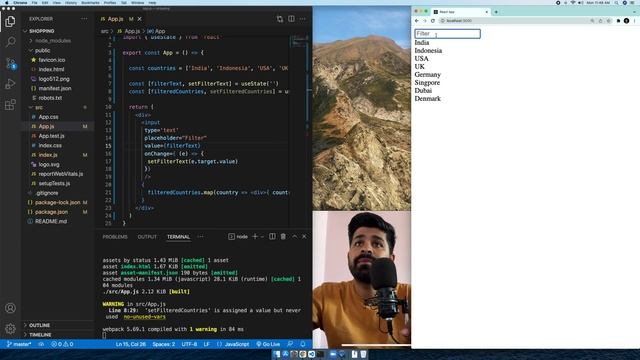Collapse the SHOPPING root folder
Image resolution: width=640 pixels, height=360 pixels.
coord(42,31)
